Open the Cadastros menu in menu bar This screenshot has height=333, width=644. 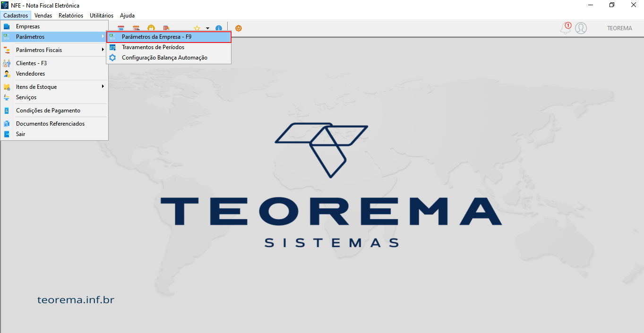tap(16, 16)
